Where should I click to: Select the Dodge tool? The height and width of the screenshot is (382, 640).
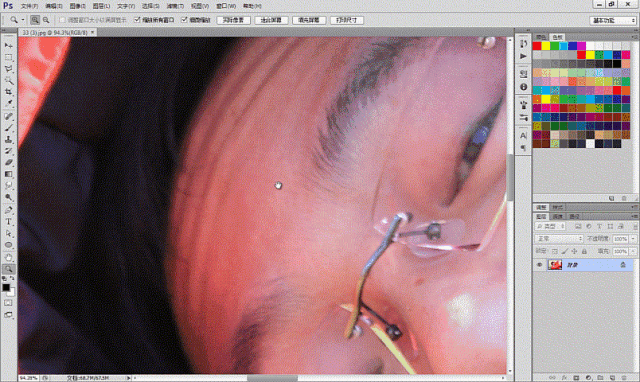pyautogui.click(x=9, y=197)
